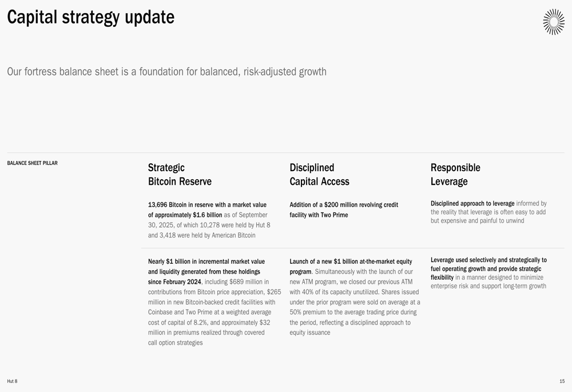Click 'Disciplined approach to leverage' paragraph
This screenshot has width=572, height=392.
(x=488, y=212)
